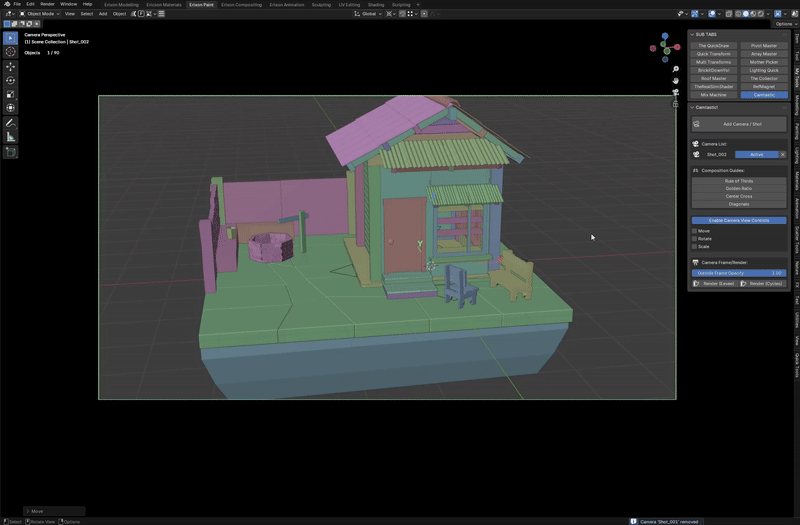Viewport: 800px width, 525px height.
Task: Open the My Tools sidebar tab
Action: pyautogui.click(x=796, y=78)
